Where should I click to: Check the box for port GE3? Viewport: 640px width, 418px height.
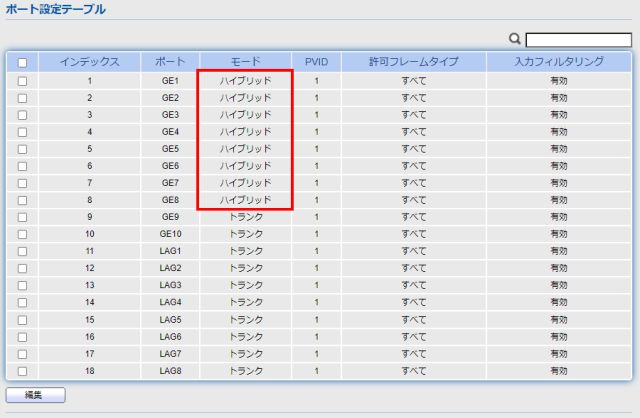click(x=22, y=116)
